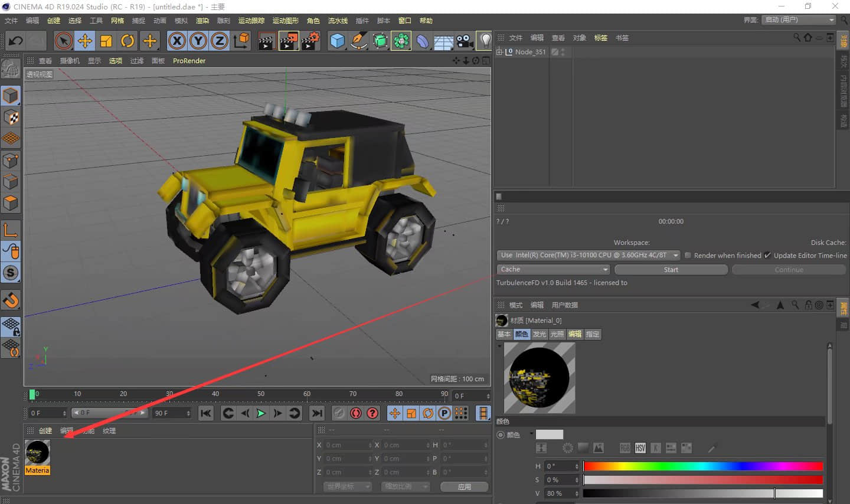850x504 pixels.
Task: Click the coordinate system icon
Action: click(x=241, y=41)
